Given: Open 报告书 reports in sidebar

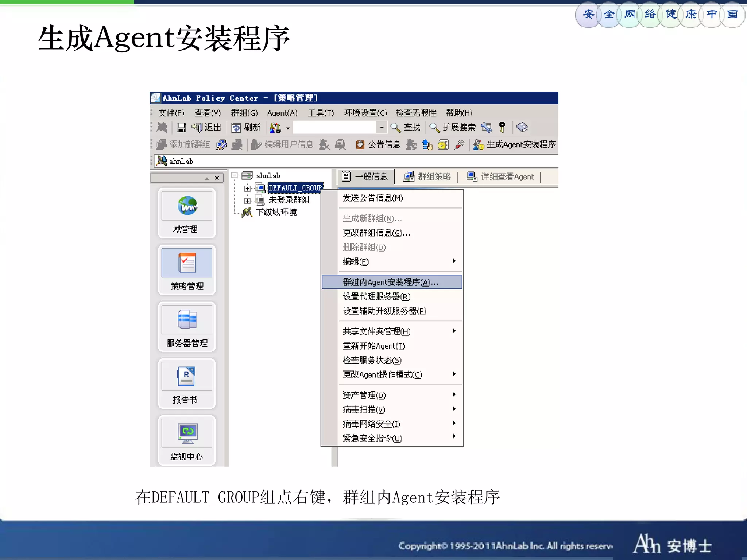Looking at the screenshot, I should pos(187,384).
